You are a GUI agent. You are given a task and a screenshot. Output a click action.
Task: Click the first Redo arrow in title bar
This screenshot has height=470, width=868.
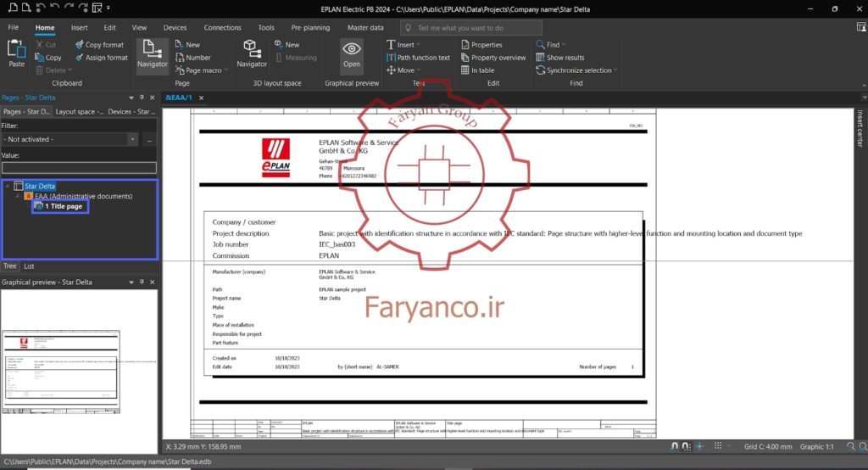[x=69, y=8]
